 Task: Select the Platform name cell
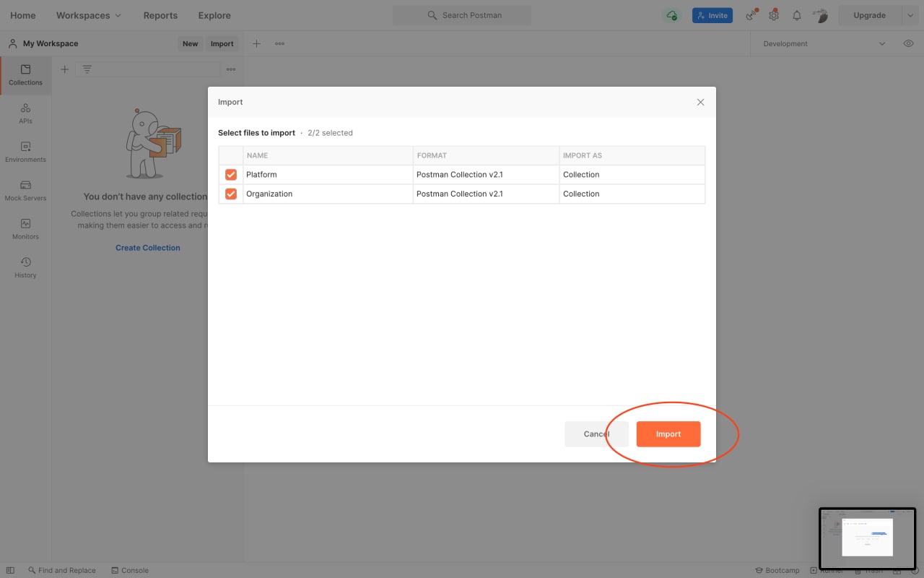[x=328, y=175]
